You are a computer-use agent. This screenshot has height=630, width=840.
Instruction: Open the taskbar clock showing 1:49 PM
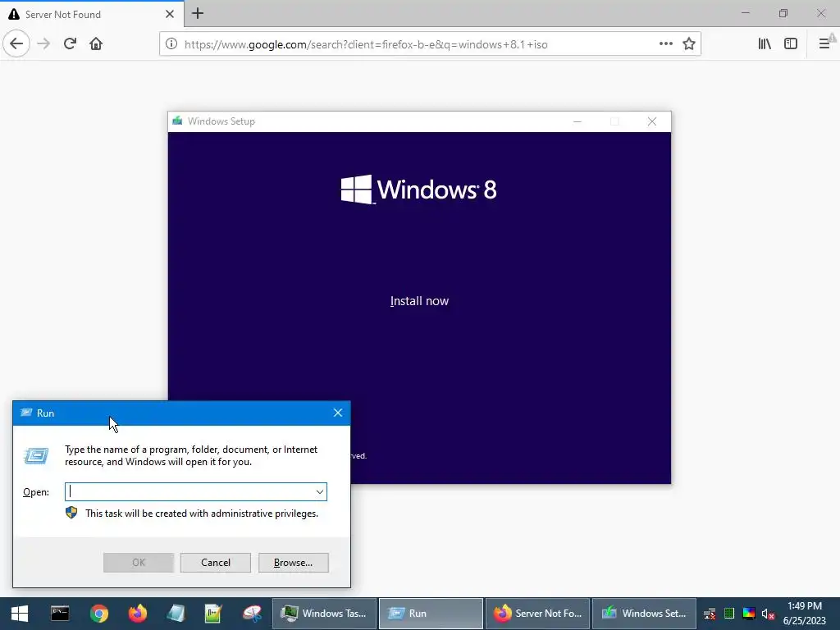[x=805, y=614]
